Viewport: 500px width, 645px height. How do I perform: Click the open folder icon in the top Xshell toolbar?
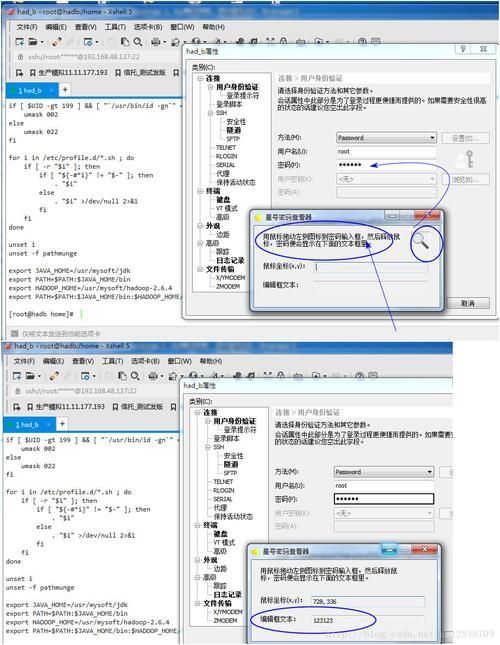(33, 42)
